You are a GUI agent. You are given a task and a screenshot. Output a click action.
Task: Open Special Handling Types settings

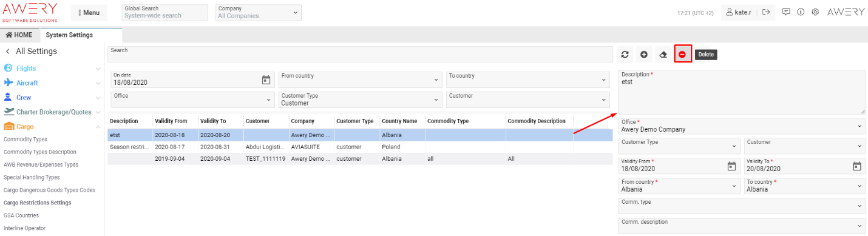tap(32, 177)
